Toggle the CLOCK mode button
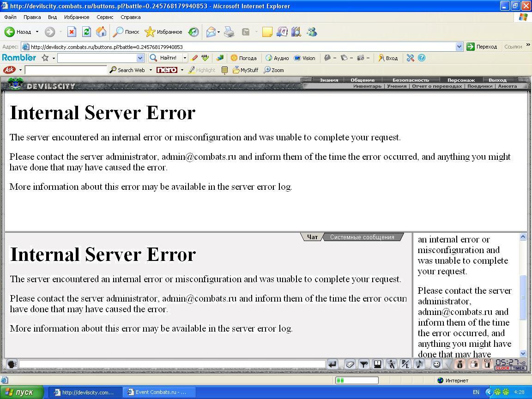The image size is (532, 399). click(502, 368)
